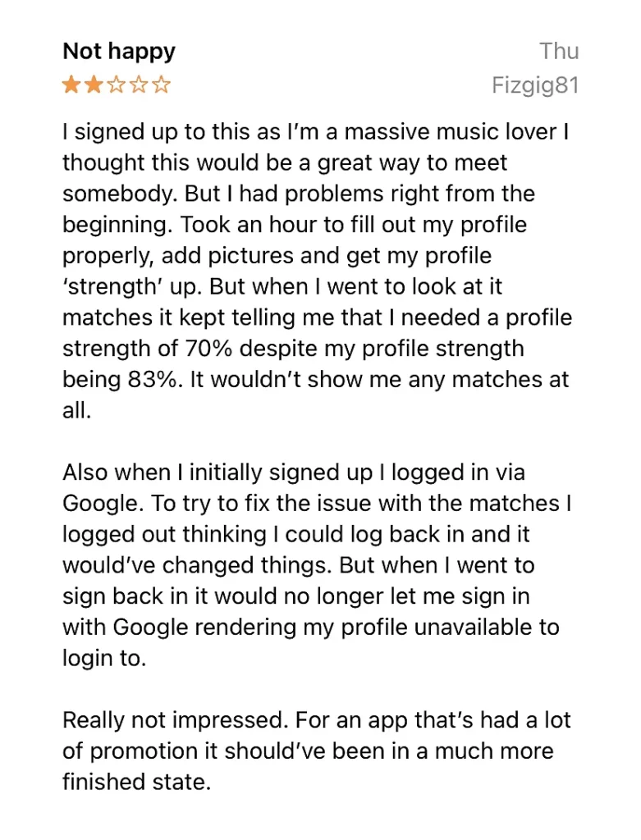Click the text 'strength of 70%'
The width and height of the screenshot is (641, 840).
coord(148,348)
